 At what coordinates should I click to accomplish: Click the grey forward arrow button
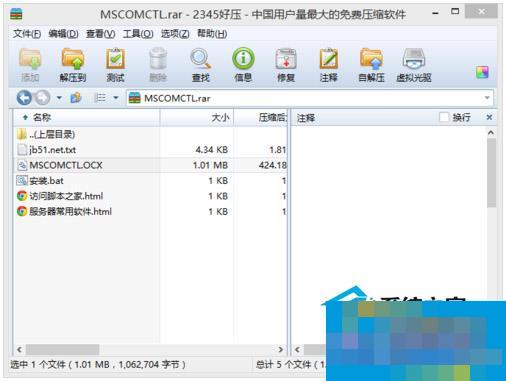point(42,98)
